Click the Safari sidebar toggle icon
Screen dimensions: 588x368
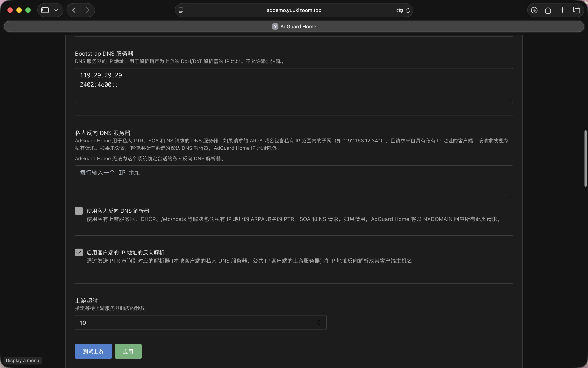tap(45, 10)
